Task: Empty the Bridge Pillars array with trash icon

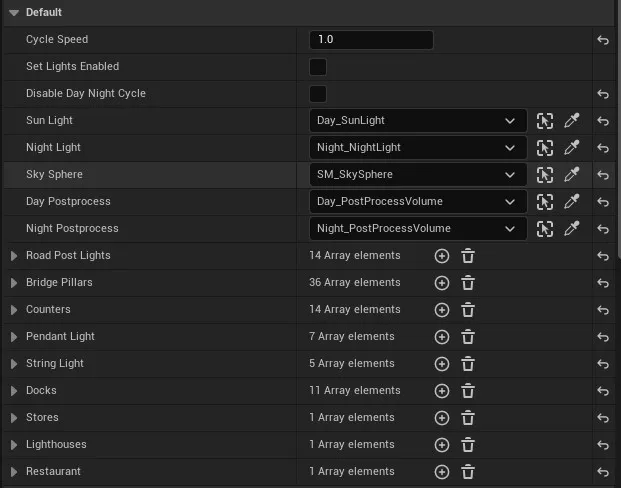Action: (x=468, y=283)
